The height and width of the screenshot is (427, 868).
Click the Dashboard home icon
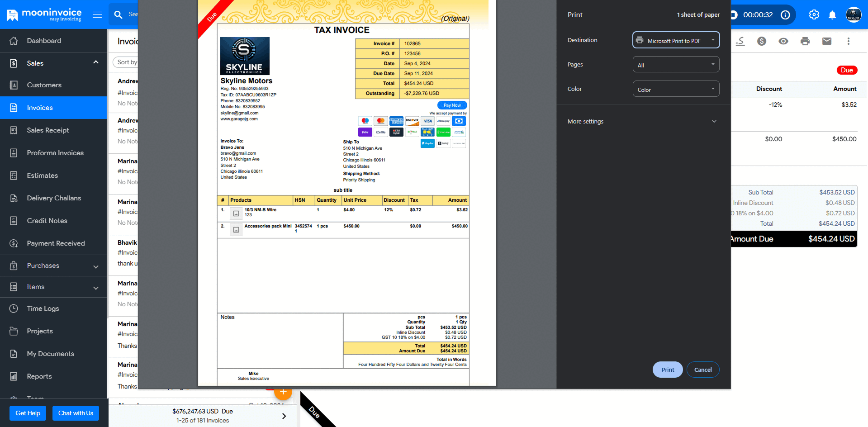click(14, 41)
